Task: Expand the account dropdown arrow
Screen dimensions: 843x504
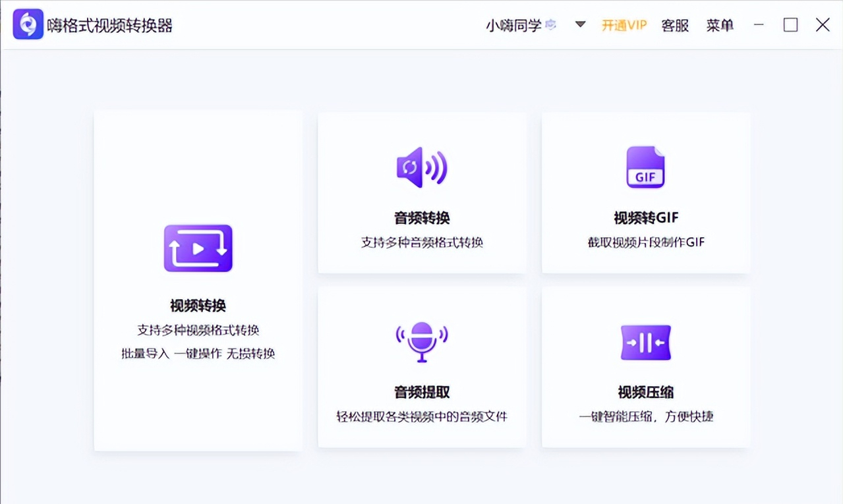Action: pyautogui.click(x=580, y=25)
